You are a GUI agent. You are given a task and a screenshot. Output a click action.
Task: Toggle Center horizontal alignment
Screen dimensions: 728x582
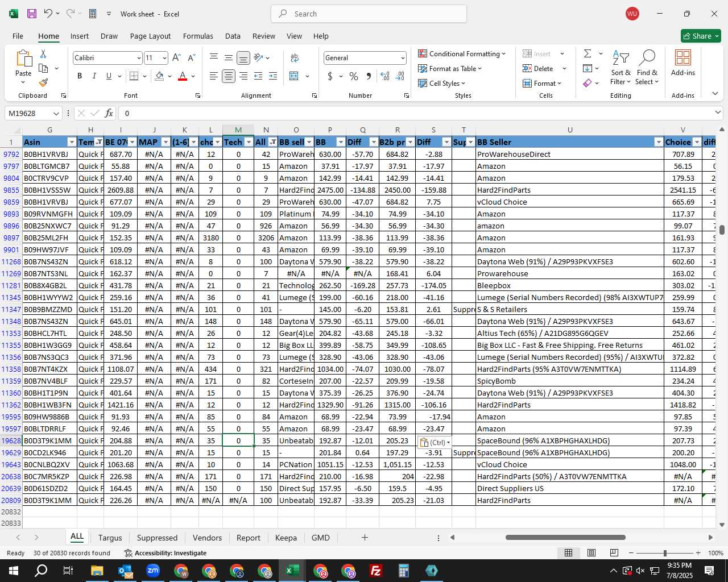229,76
